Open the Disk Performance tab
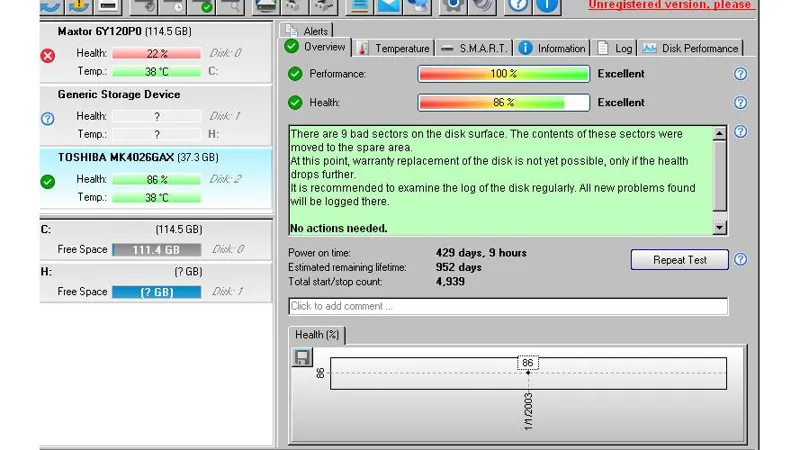Image resolution: width=800 pixels, height=450 pixels. pos(690,48)
